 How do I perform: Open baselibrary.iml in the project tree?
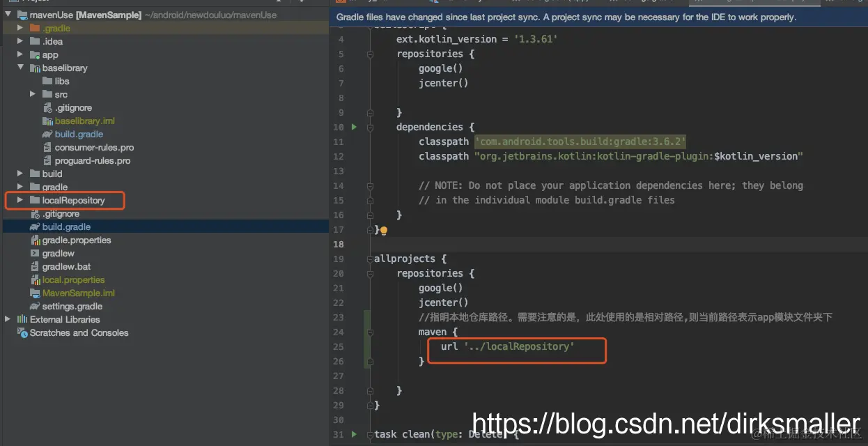click(x=85, y=121)
